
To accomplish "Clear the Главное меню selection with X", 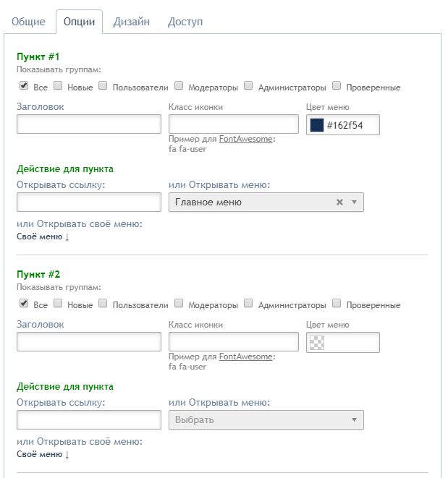I will pos(339,202).
